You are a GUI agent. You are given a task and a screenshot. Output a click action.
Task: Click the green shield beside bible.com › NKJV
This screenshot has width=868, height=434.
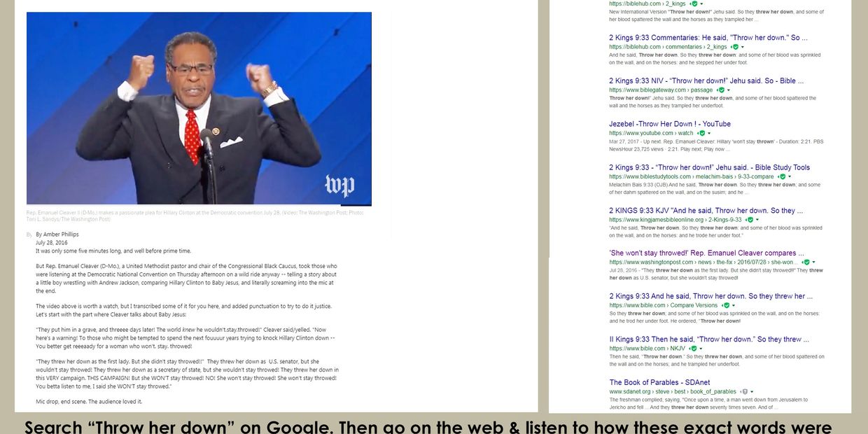click(x=694, y=349)
